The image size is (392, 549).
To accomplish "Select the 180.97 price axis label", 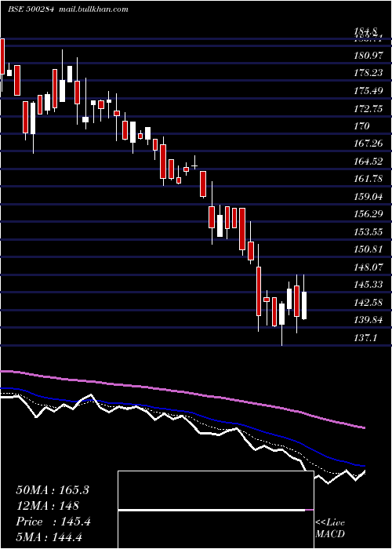I will 368,55.
